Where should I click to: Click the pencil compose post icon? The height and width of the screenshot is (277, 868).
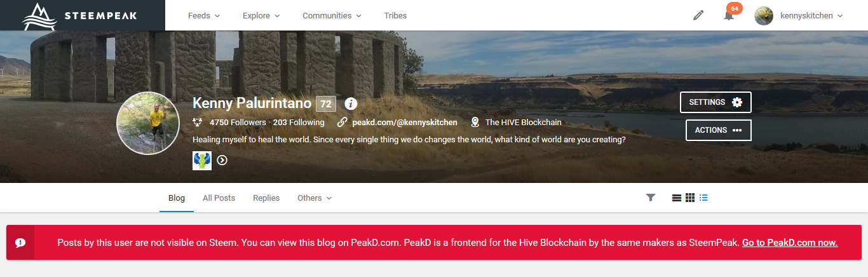(698, 15)
